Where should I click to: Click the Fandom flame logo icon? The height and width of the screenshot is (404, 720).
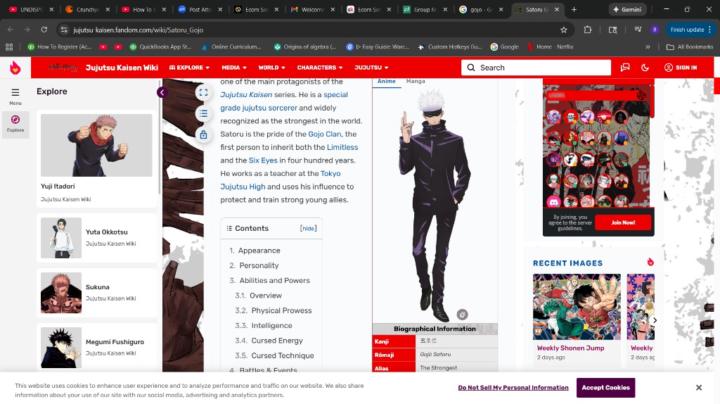point(15,67)
